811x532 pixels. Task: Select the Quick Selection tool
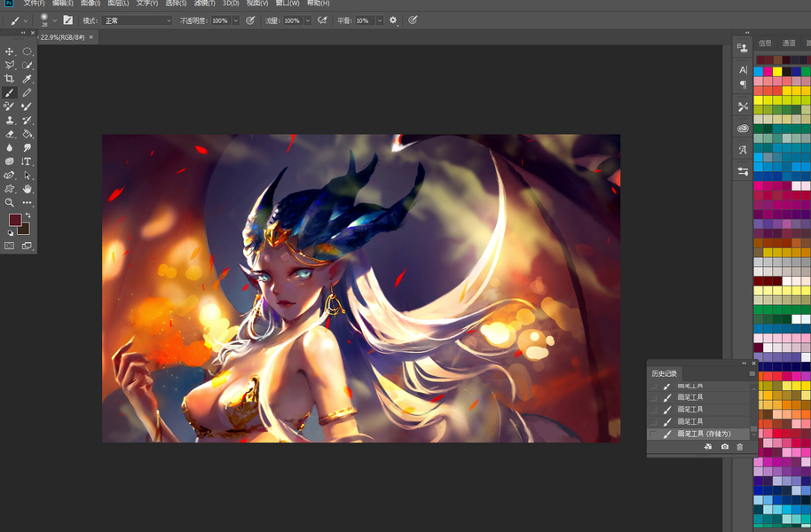coord(27,65)
